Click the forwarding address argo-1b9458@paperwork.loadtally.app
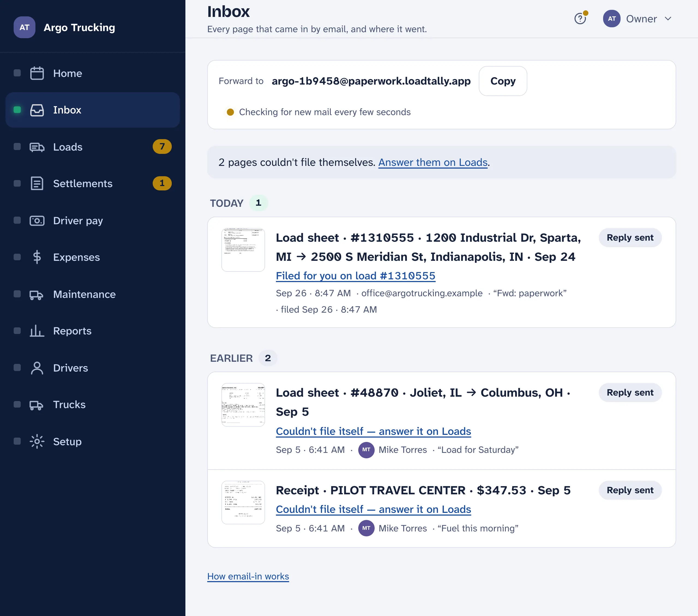Image resolution: width=698 pixels, height=616 pixels. click(371, 81)
